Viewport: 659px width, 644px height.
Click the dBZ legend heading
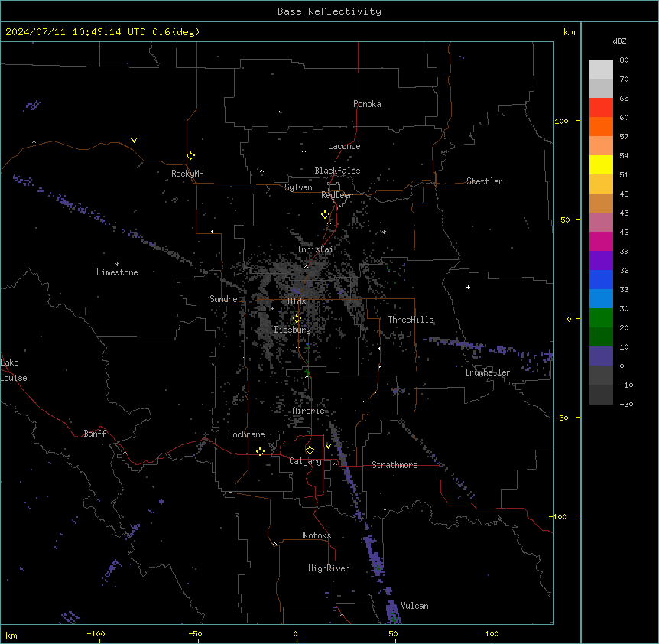click(619, 41)
